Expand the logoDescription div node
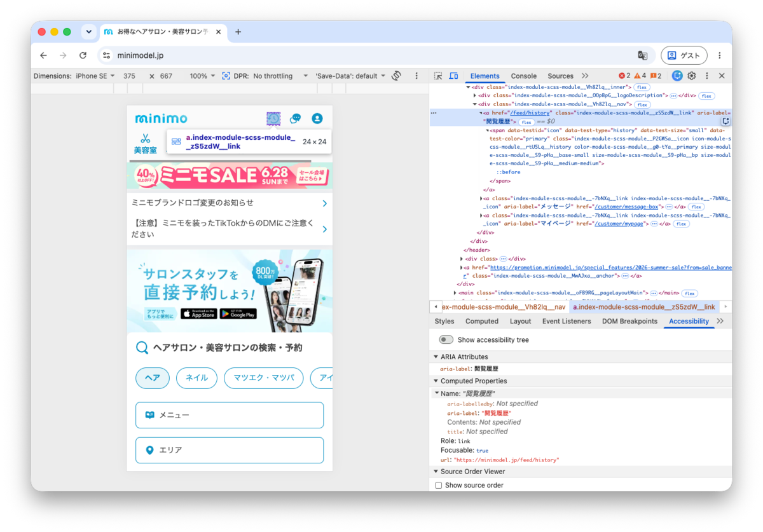 point(474,95)
